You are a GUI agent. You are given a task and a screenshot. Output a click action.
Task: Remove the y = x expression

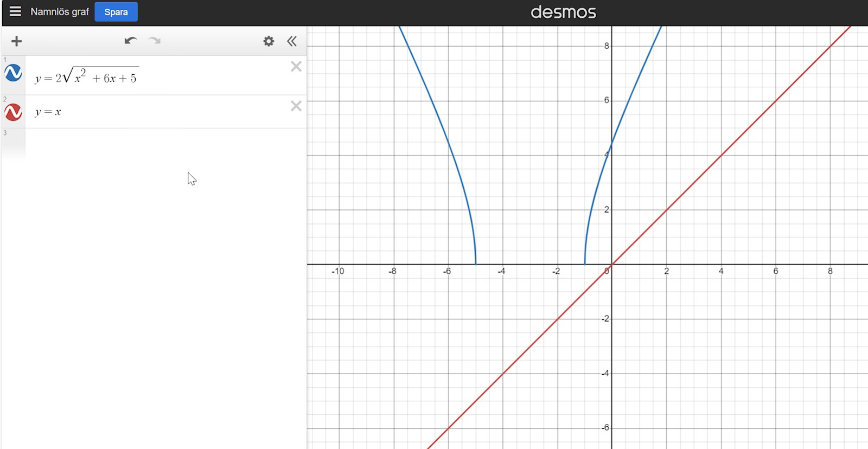(x=296, y=106)
